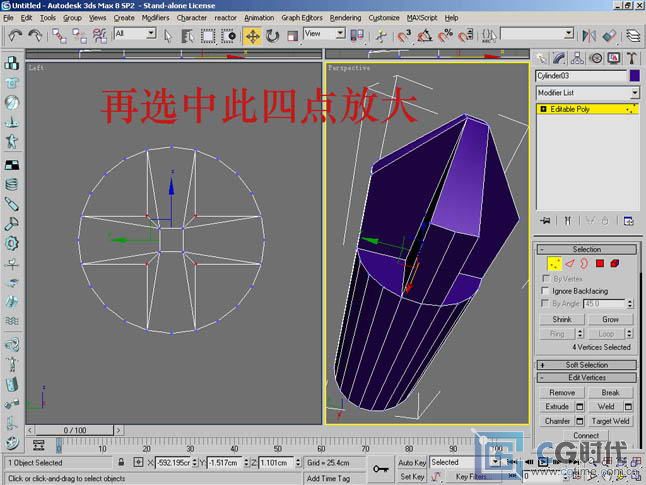The width and height of the screenshot is (646, 485).
Task: Activate the Select and Scale tool
Action: pos(292,36)
